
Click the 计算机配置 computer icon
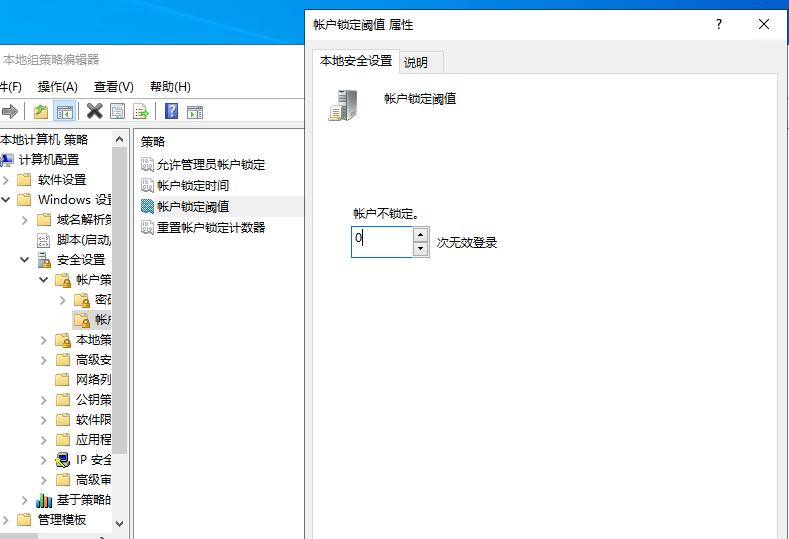click(x=7, y=160)
